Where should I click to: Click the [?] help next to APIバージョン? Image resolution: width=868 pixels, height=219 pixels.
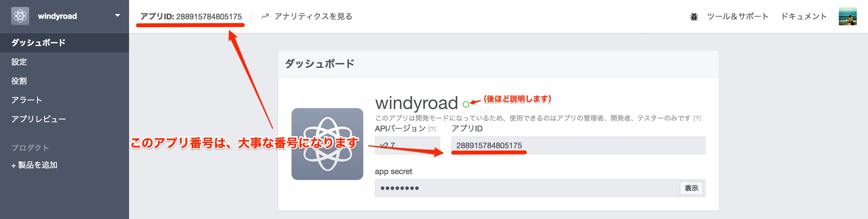point(432,129)
